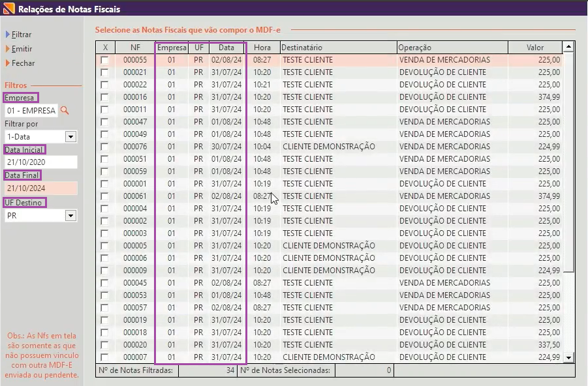The width and height of the screenshot is (588, 386).
Task: Click NF 000053 number cell
Action: 135,295
